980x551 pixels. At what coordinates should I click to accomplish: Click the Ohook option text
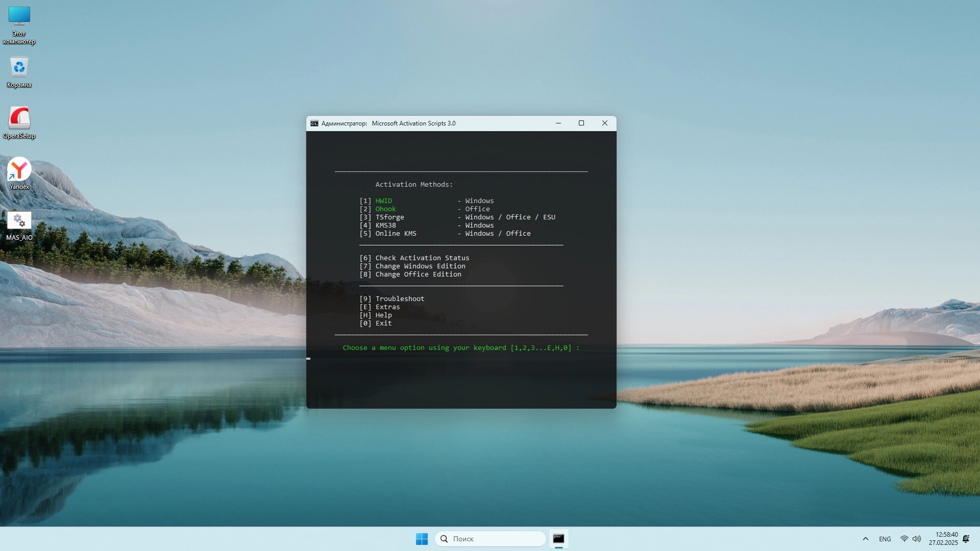coord(386,209)
